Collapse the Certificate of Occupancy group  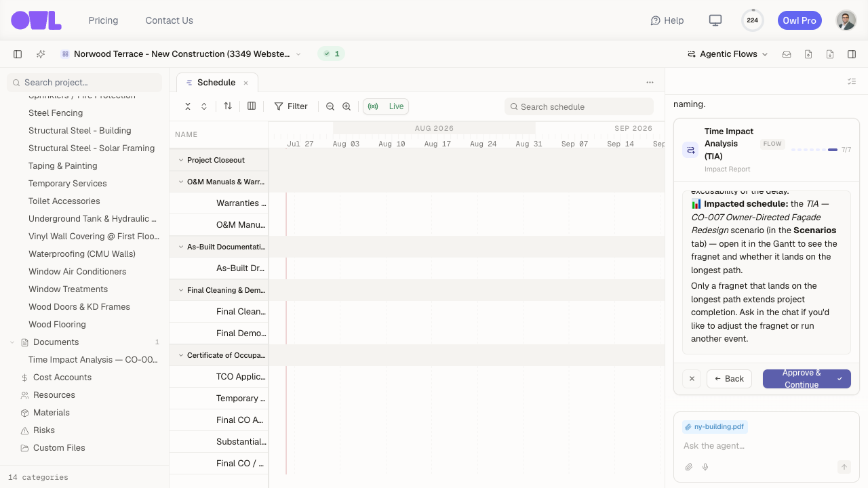[181, 355]
